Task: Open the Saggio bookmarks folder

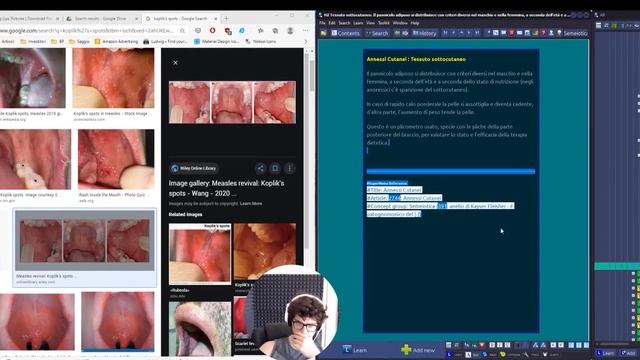Action: [x=79, y=41]
